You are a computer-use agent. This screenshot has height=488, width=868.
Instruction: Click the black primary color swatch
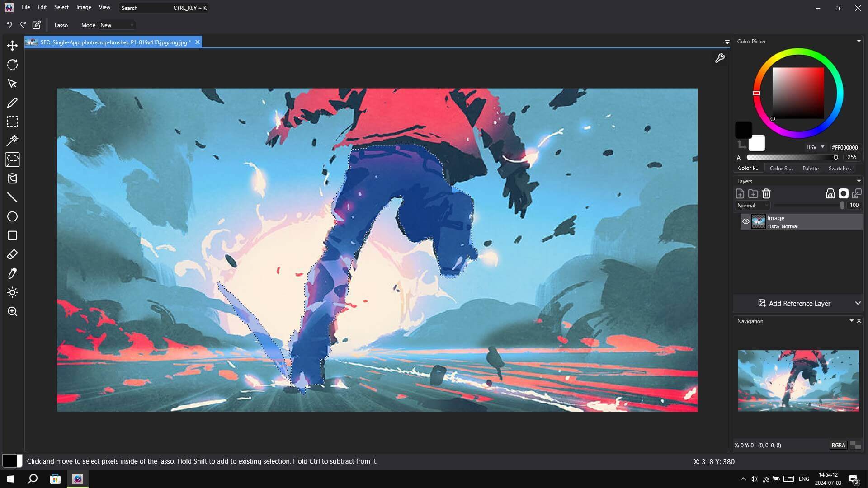coord(743,130)
